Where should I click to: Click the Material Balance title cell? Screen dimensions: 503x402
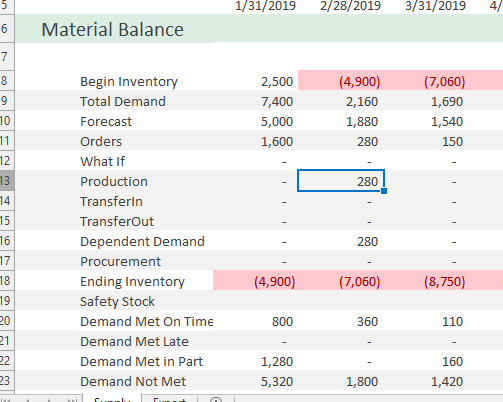click(114, 29)
